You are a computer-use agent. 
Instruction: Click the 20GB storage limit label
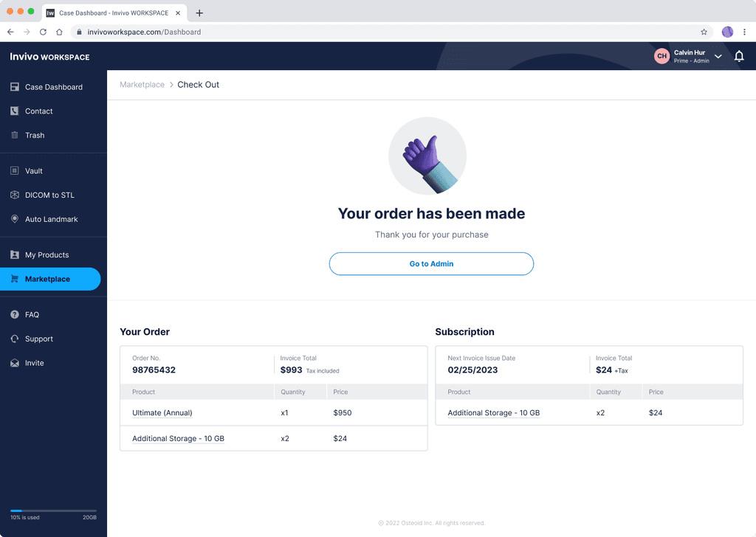coord(89,517)
